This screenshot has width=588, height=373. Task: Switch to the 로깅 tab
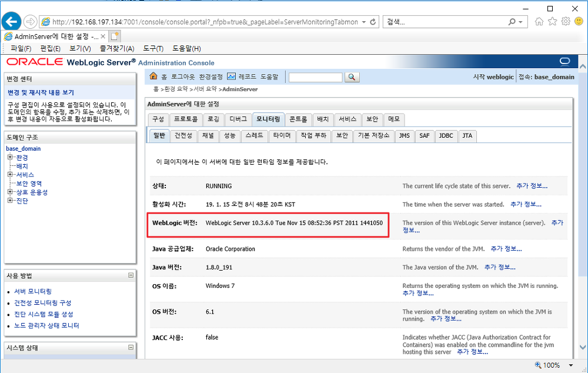coord(213,119)
